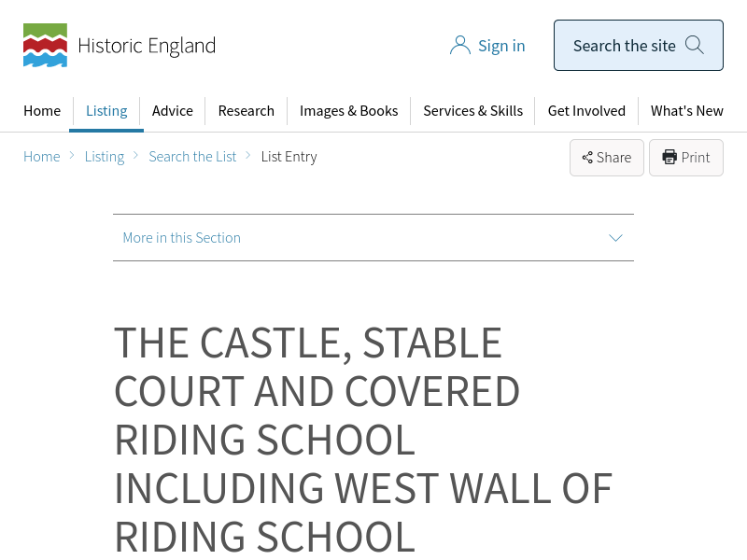Click the Share icon
The image size is (747, 560).
click(x=587, y=158)
